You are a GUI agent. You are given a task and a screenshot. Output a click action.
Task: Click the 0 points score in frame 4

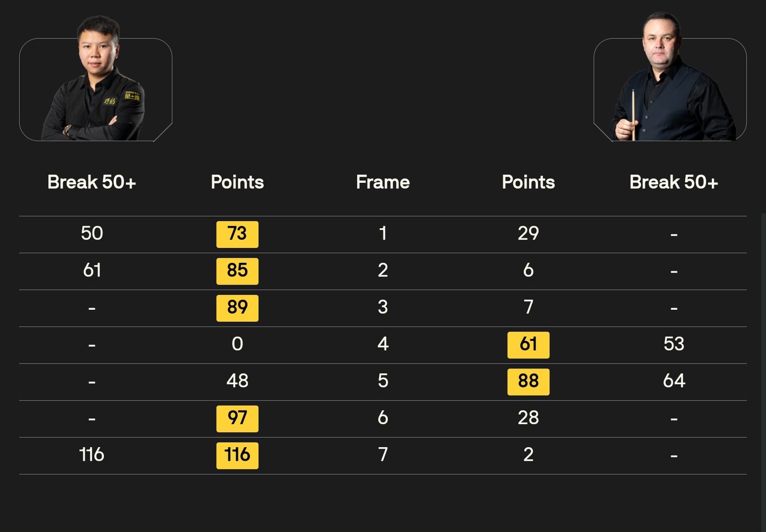[237, 344]
